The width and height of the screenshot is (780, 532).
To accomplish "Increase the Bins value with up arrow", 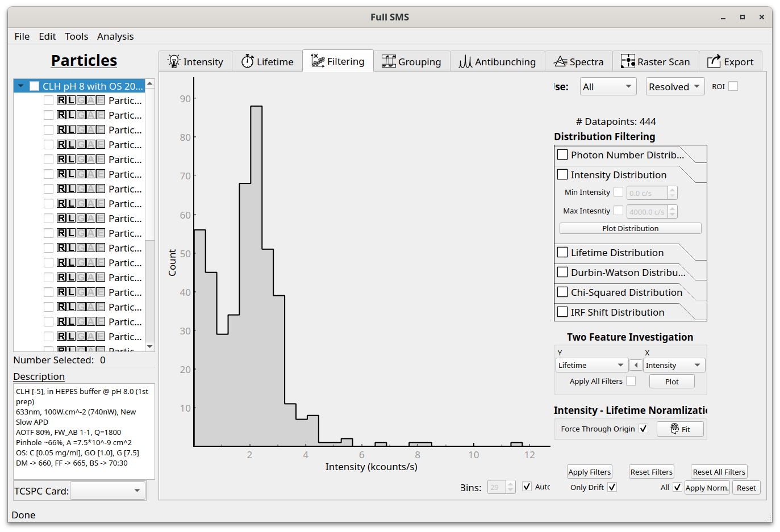I will point(511,484).
